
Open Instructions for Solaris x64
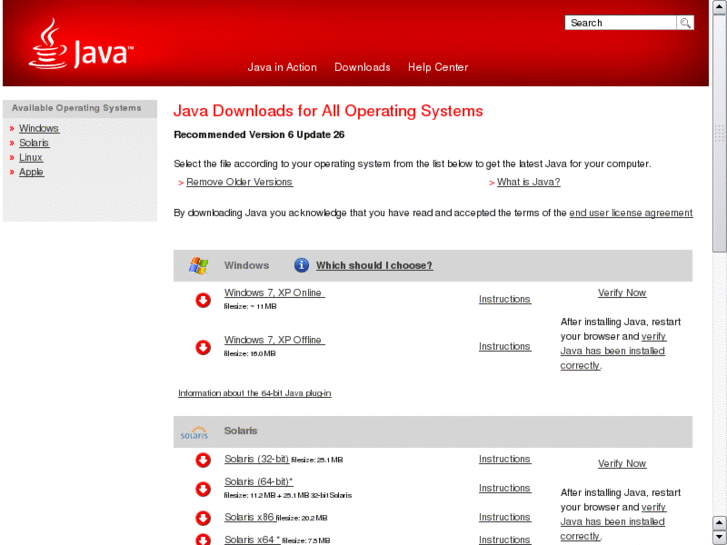pyautogui.click(x=505, y=539)
